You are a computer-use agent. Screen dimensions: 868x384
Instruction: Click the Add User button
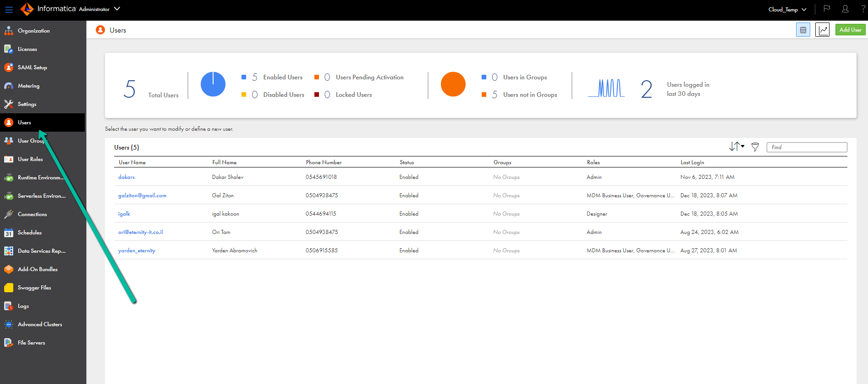850,30
